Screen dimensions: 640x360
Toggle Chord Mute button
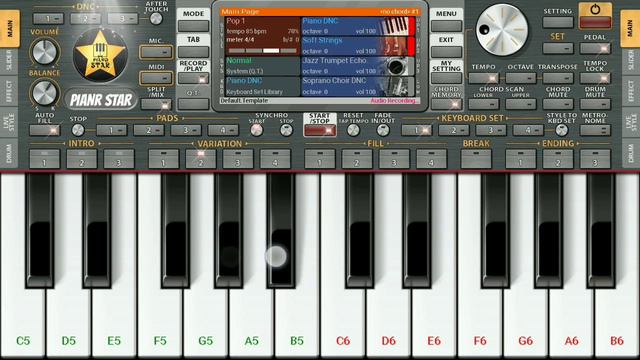(x=558, y=104)
